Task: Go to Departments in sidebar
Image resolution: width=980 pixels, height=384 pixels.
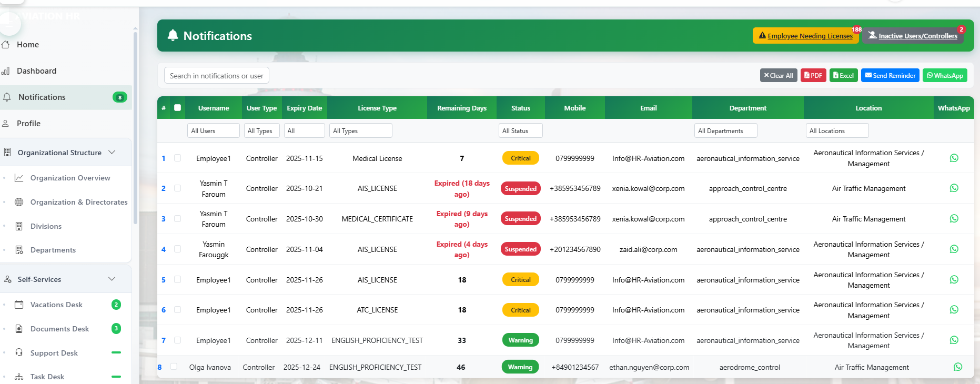Action: [x=53, y=250]
